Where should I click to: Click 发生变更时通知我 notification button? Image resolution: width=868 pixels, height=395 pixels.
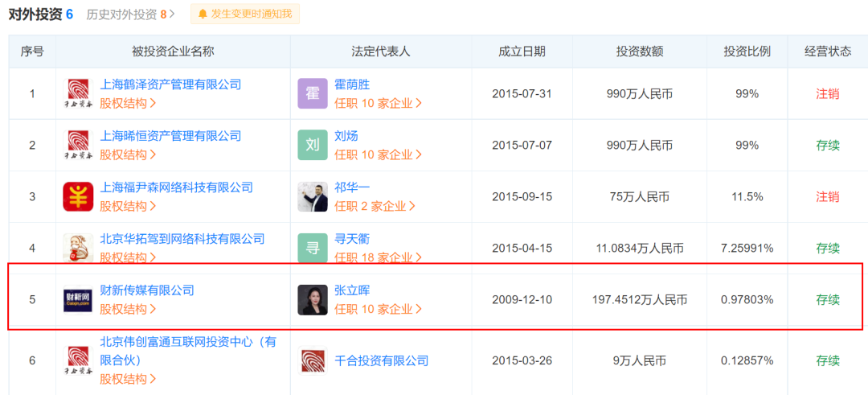click(x=245, y=14)
